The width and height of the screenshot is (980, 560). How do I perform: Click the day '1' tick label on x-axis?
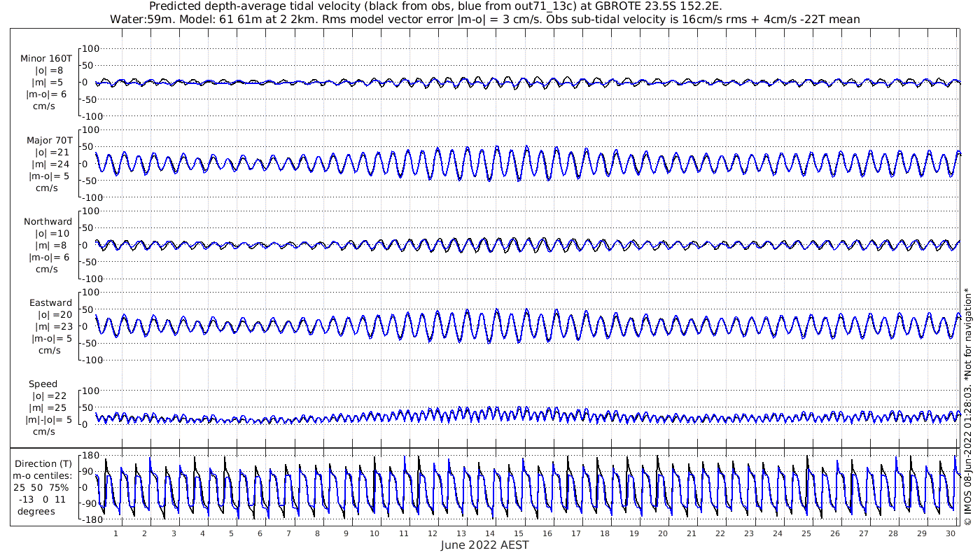click(x=116, y=533)
